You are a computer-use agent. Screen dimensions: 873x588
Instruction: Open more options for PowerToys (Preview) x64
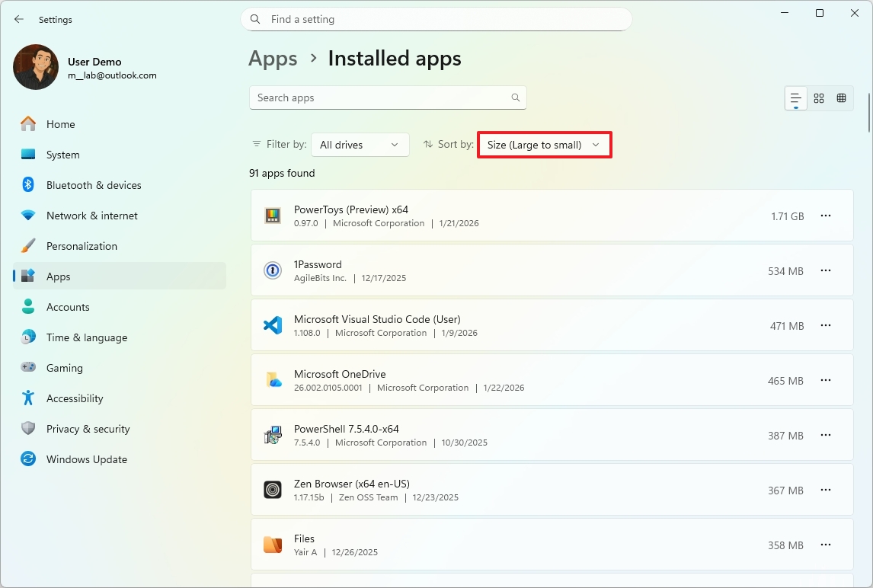point(825,216)
